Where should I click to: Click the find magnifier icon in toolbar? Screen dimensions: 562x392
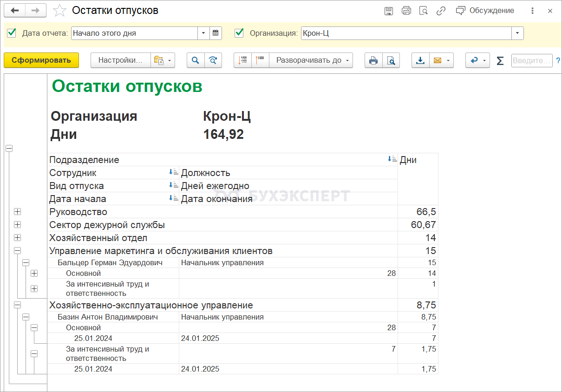[x=196, y=60]
